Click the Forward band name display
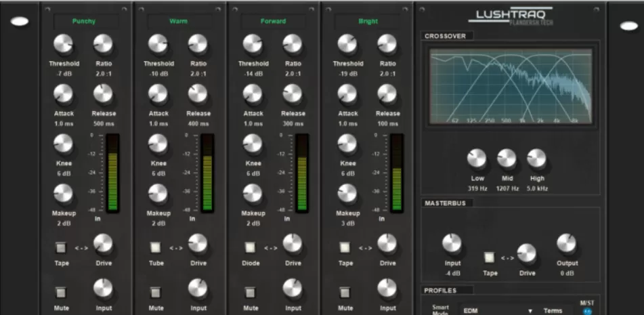Image resolution: width=644 pixels, height=315 pixels. click(274, 22)
